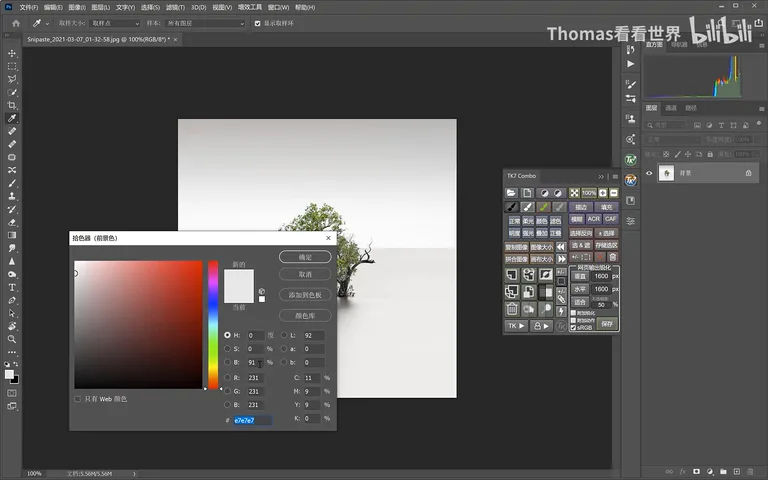Open the 图像(I) menu
Image resolution: width=768 pixels, height=480 pixels.
[x=77, y=7]
